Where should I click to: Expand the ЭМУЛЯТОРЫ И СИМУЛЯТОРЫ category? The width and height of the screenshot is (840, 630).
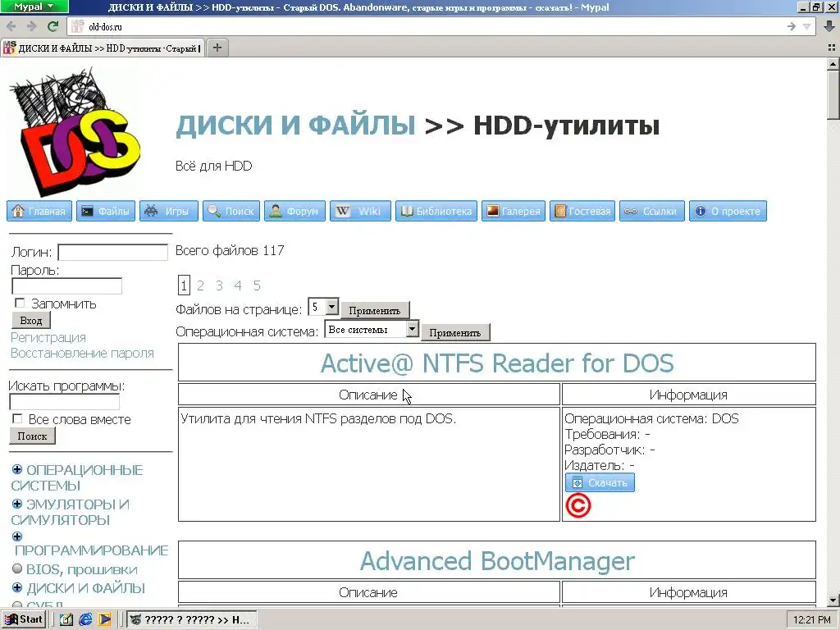(17, 504)
